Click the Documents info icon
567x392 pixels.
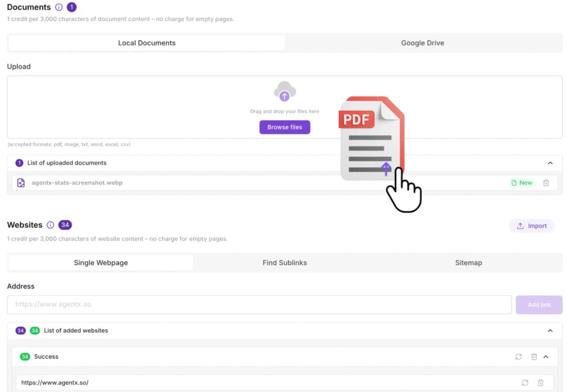point(59,8)
